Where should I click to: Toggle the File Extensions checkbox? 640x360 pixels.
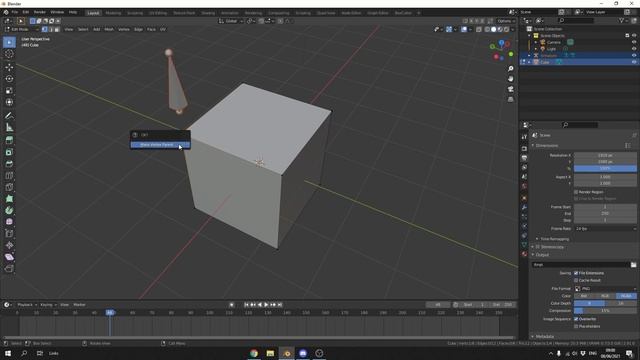tap(576, 273)
